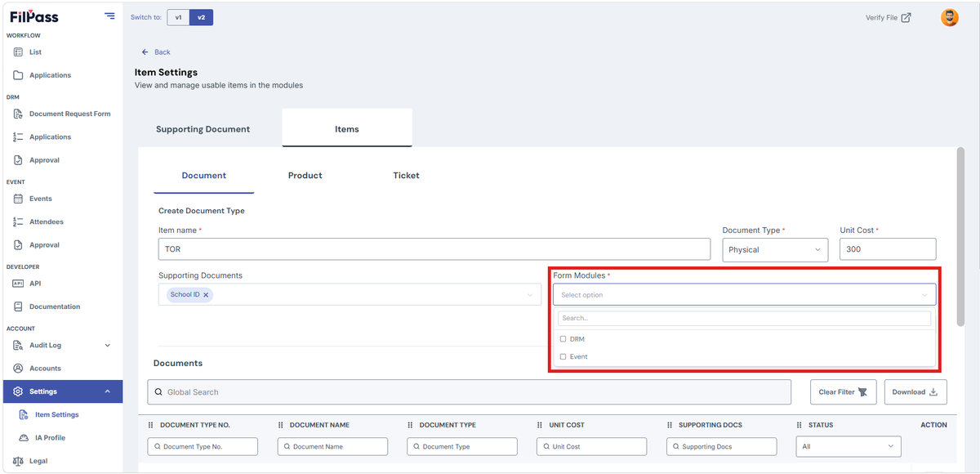This screenshot has width=980, height=474.
Task: Click the Verify File external link icon
Action: pyautogui.click(x=906, y=17)
